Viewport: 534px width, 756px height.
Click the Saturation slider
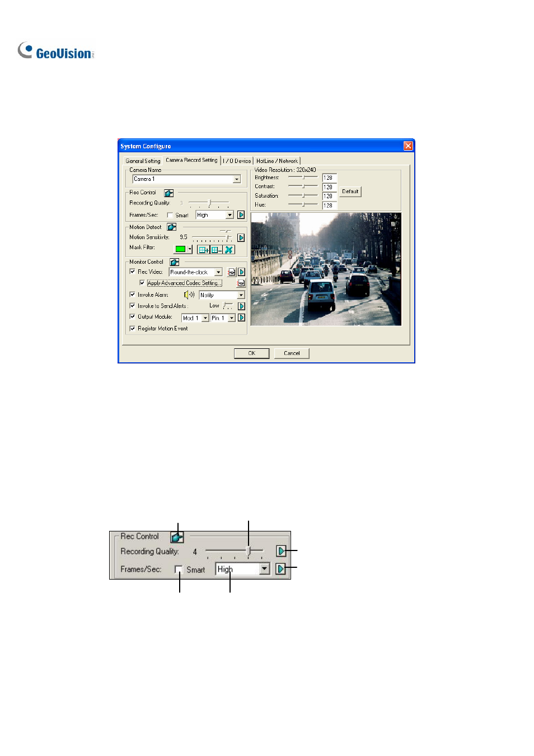[303, 195]
